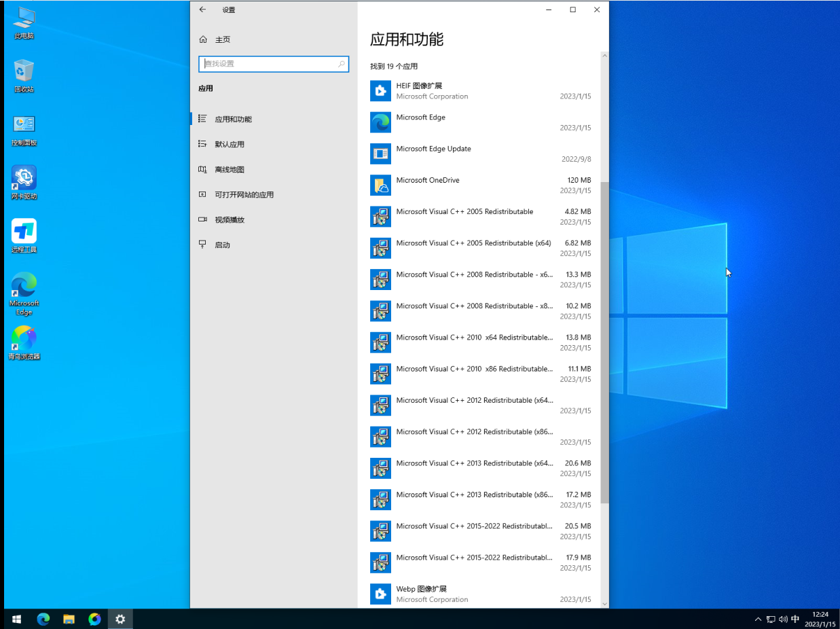Switch the 中 input method indicator
The height and width of the screenshot is (629, 840).
pos(795,619)
